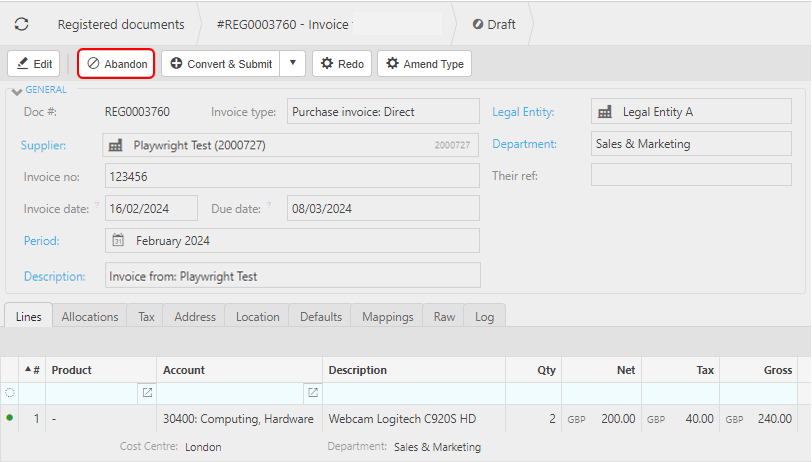Open the Account filter lookup icon
Viewport: 812px width, 462px height.
[x=313, y=393]
